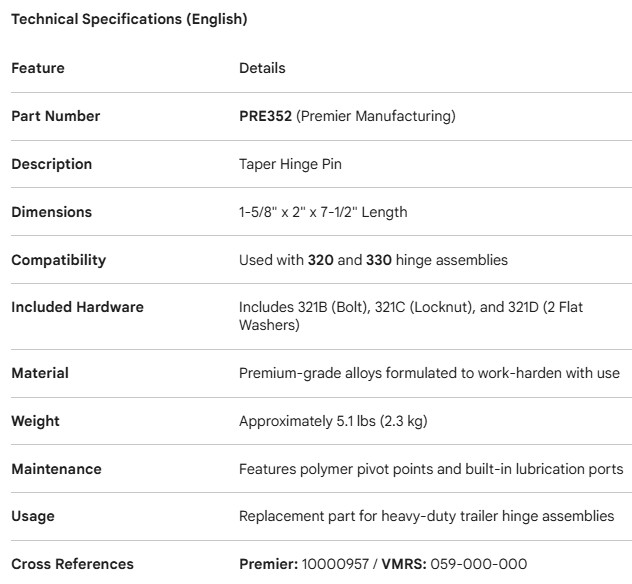This screenshot has width=632, height=584.
Task: Click the bold PRE352 part number
Action: pos(265,116)
